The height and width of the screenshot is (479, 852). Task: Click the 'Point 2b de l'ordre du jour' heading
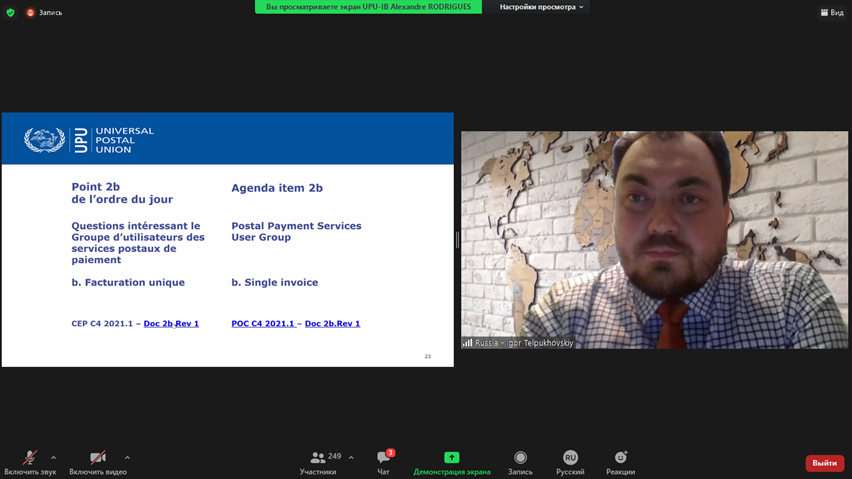122,193
